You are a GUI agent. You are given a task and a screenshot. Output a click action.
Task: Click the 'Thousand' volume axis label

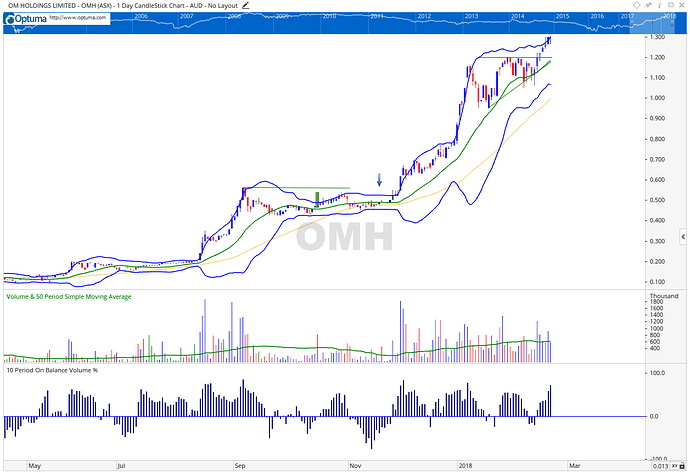(664, 296)
